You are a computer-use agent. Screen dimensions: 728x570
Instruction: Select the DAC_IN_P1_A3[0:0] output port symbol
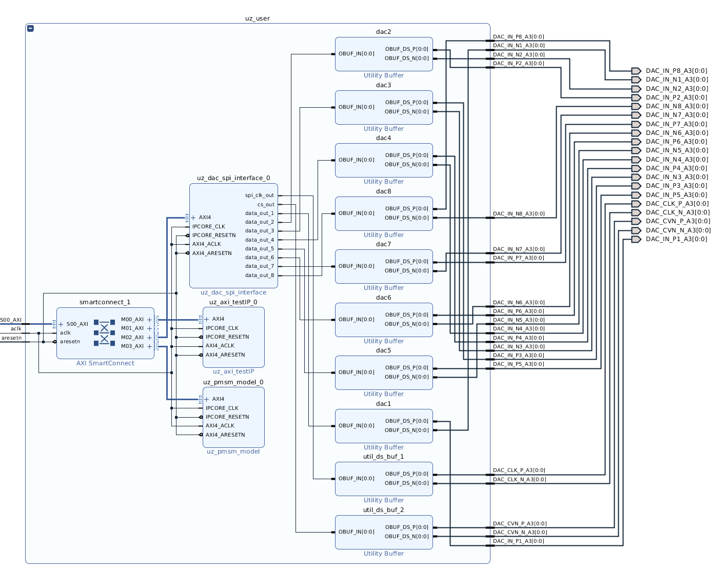pos(636,239)
